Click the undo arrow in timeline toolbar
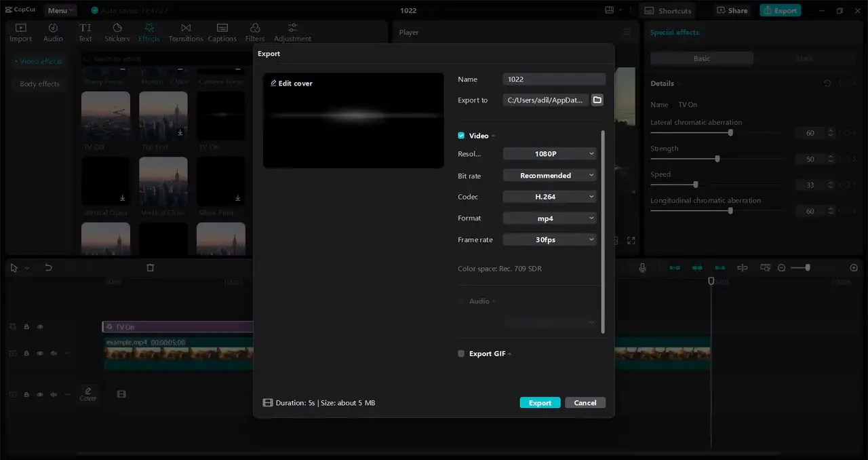This screenshot has height=460, width=868. [48, 268]
